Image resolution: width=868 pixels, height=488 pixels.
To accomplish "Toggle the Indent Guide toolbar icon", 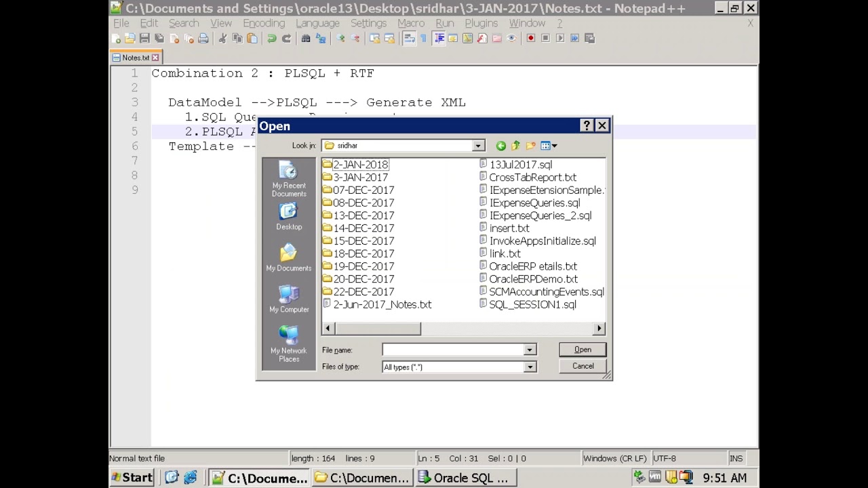I will coord(439,39).
